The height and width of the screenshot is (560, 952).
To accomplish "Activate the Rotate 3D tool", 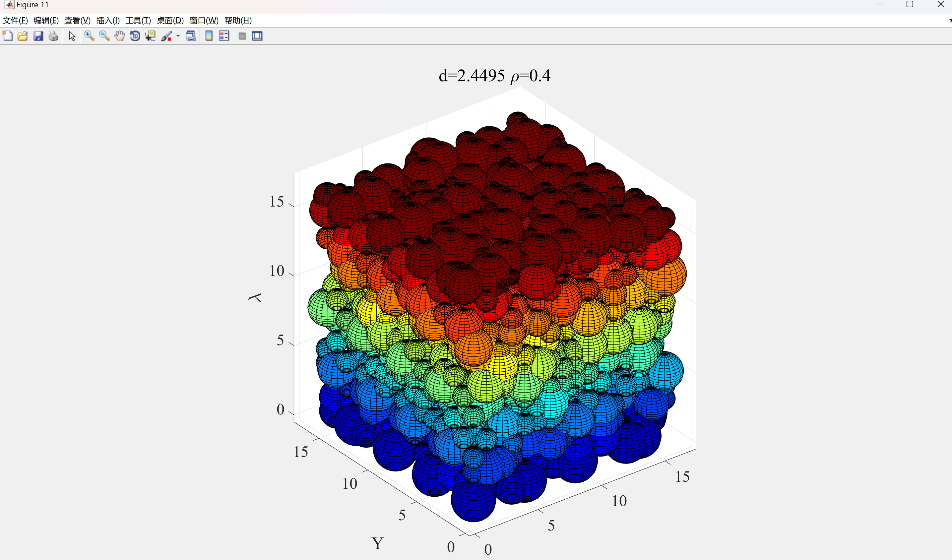I will (x=135, y=36).
